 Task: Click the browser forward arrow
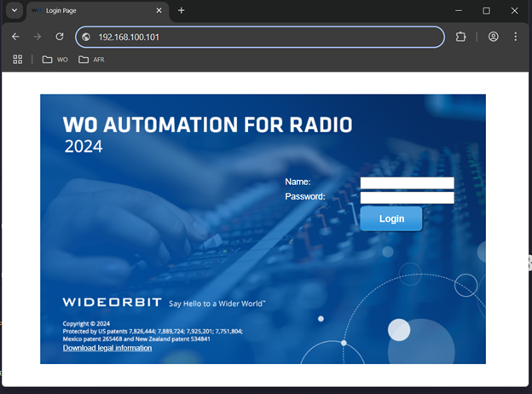(38, 37)
